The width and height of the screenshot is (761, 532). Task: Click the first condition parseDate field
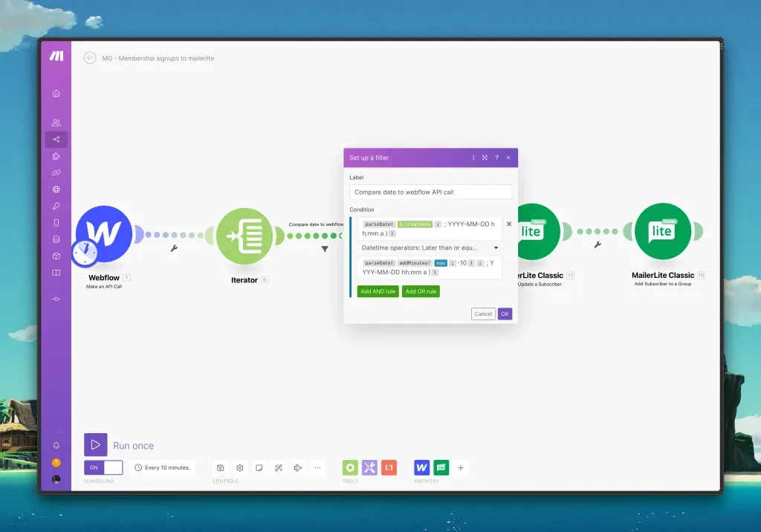coord(430,229)
